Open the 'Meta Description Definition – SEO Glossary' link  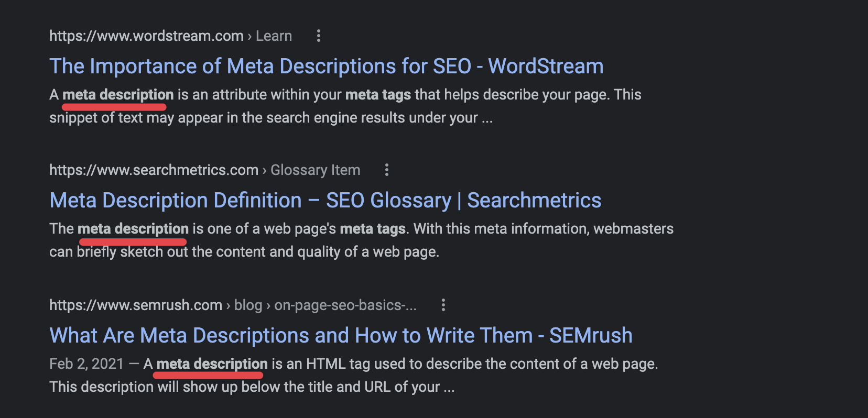pyautogui.click(x=325, y=201)
